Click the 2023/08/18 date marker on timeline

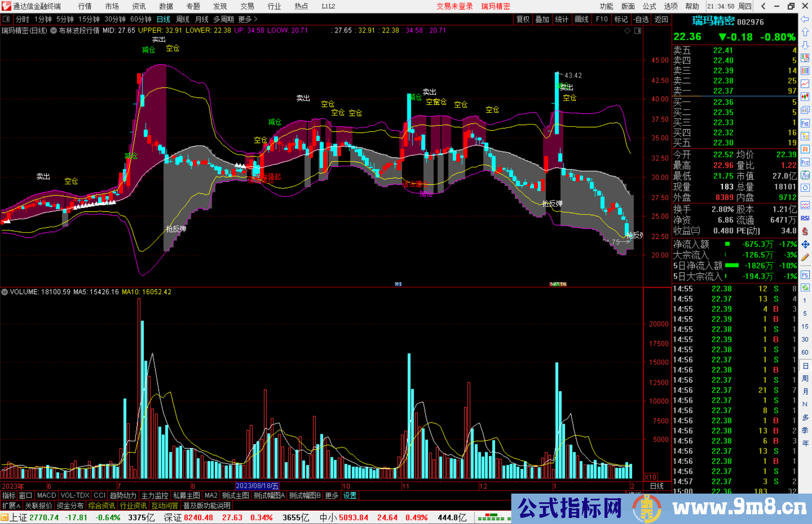[x=257, y=486]
